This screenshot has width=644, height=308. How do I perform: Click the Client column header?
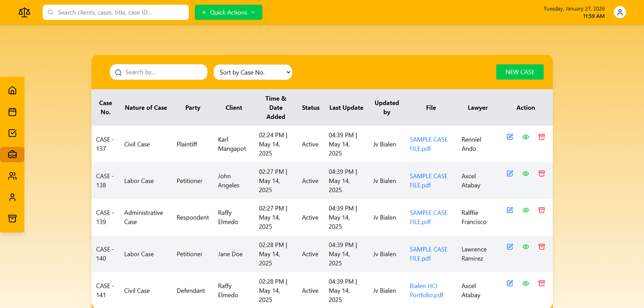[x=234, y=108]
